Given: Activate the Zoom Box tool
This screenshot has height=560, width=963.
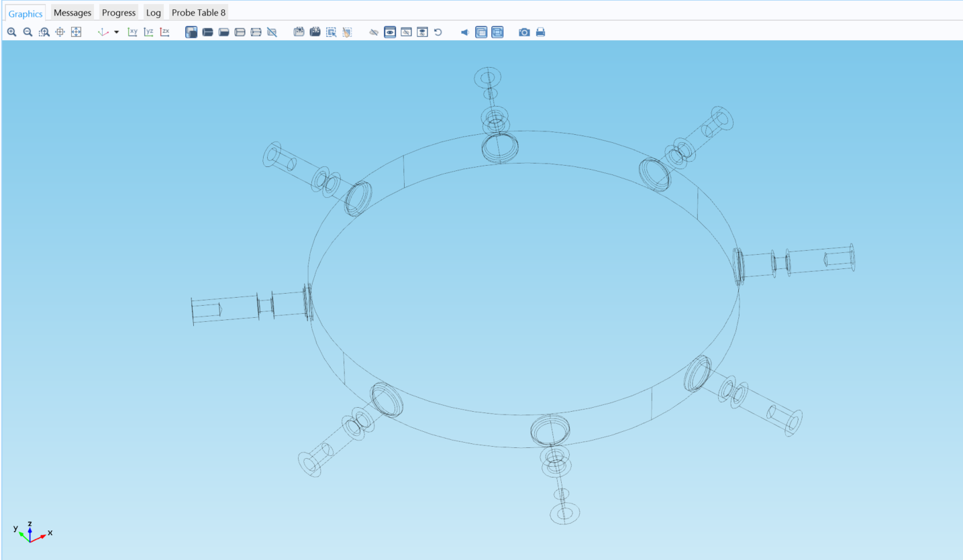Looking at the screenshot, I should coord(44,32).
